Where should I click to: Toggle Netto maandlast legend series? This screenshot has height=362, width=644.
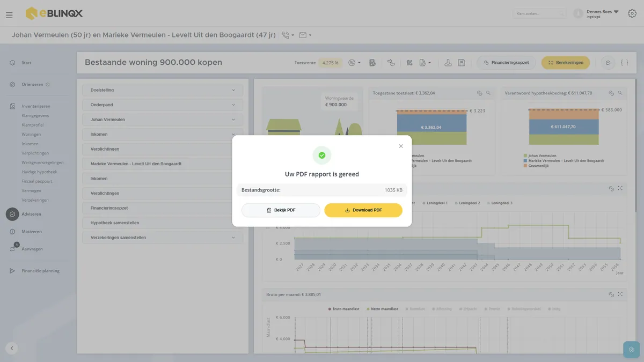click(x=382, y=309)
